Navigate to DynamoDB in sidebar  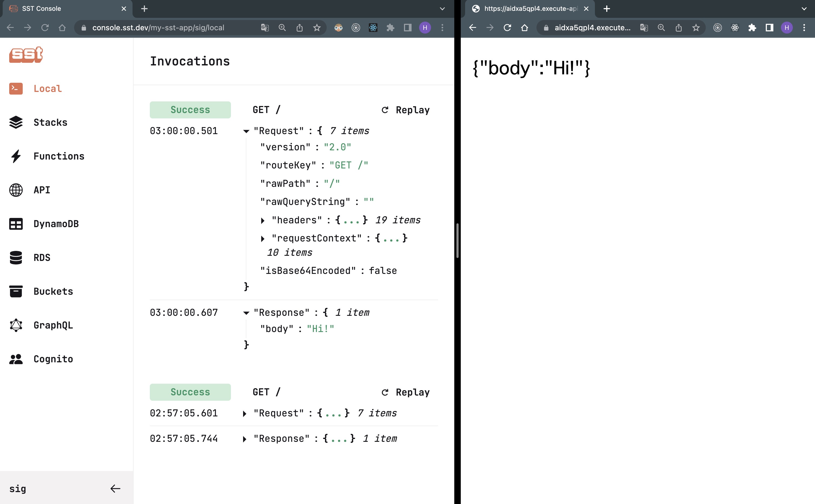pyautogui.click(x=56, y=224)
